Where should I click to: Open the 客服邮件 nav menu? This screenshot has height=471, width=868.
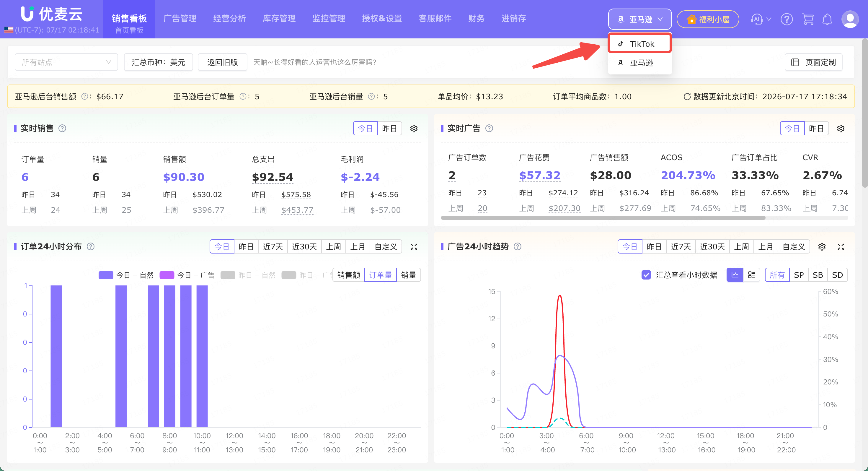[x=435, y=19]
